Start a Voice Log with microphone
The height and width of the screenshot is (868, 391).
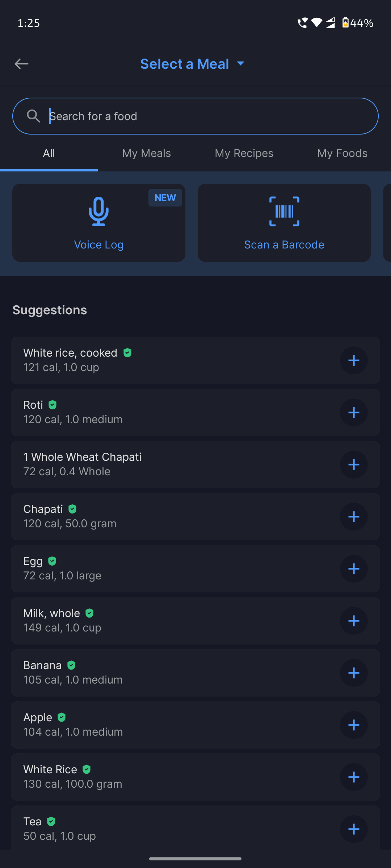99,223
